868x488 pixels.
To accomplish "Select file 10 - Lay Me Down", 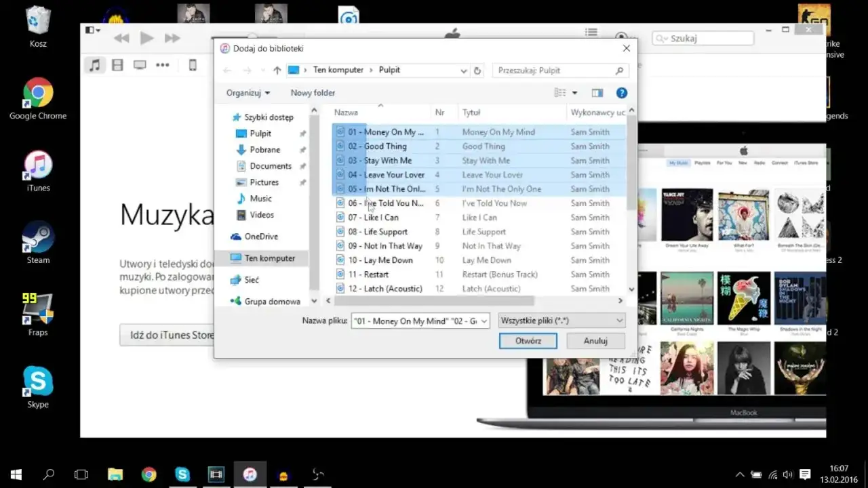I will tap(380, 260).
